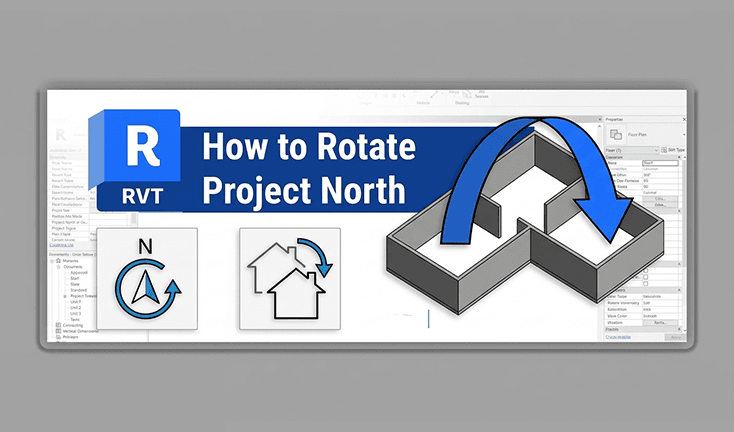Viewport: 734px width, 432px height.
Task: Select Unit 3 in the project browser
Action: [75, 314]
